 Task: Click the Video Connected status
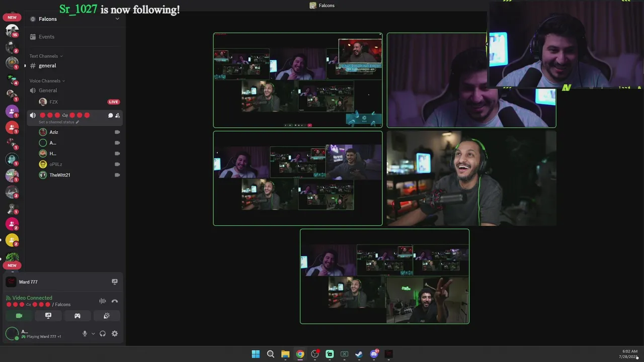pos(32,298)
